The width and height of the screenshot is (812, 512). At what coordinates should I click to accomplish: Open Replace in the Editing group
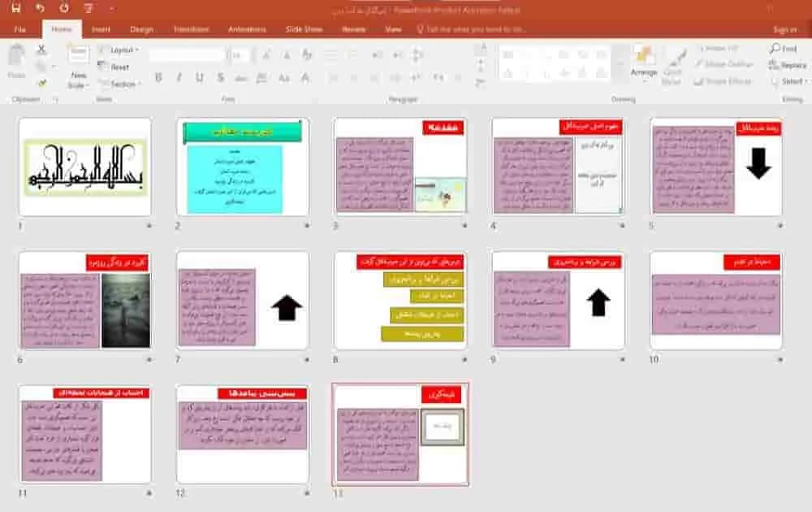[788, 65]
